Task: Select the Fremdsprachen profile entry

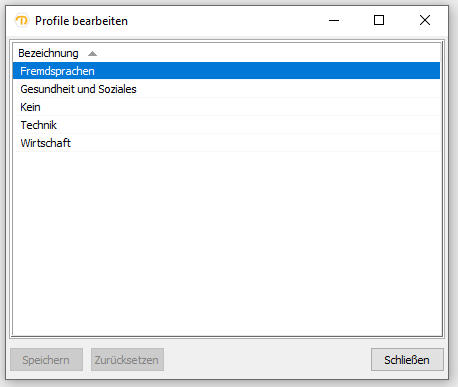Action: pos(226,71)
